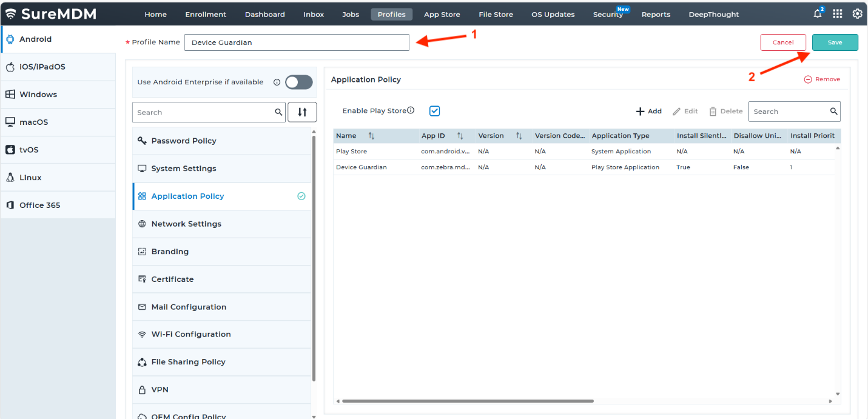Uncheck the Enable Play Store checkbox
This screenshot has height=419, width=868.
tap(434, 111)
